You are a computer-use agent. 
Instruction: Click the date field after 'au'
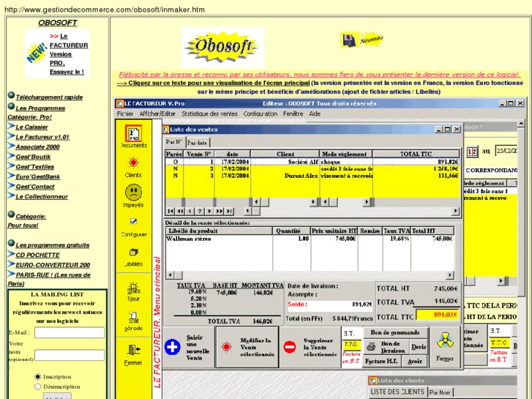coord(506,151)
